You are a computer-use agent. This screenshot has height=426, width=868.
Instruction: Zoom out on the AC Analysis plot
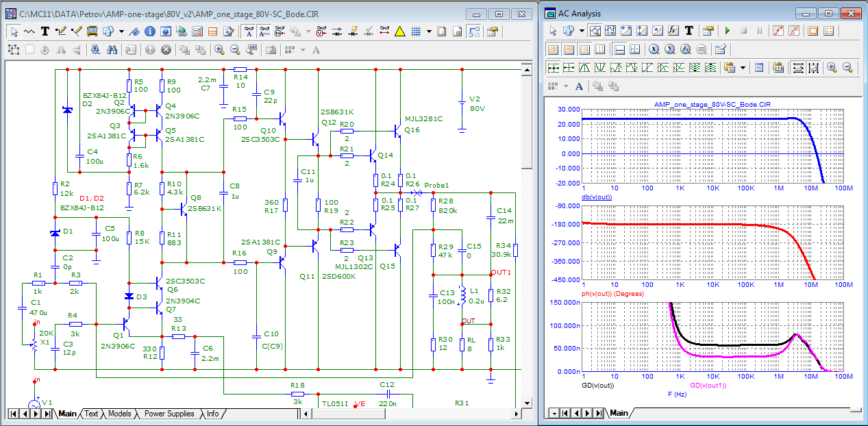tap(847, 68)
